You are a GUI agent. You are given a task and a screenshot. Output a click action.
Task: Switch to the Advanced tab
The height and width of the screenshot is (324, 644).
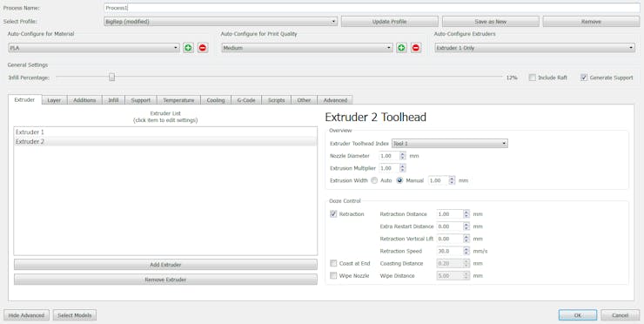335,100
